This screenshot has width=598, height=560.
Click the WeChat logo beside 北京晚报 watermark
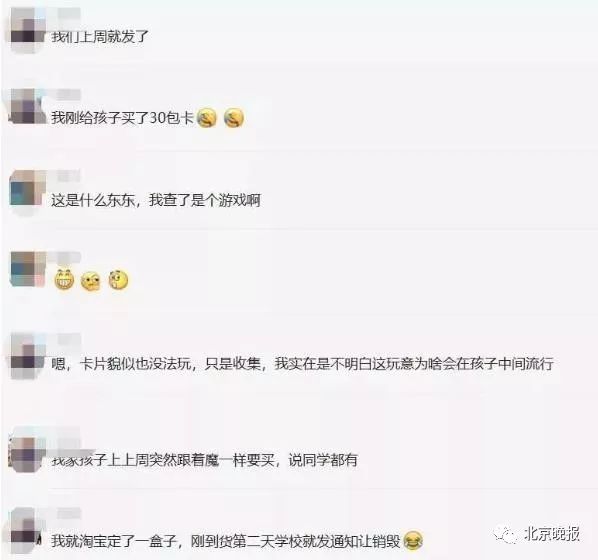point(506,534)
